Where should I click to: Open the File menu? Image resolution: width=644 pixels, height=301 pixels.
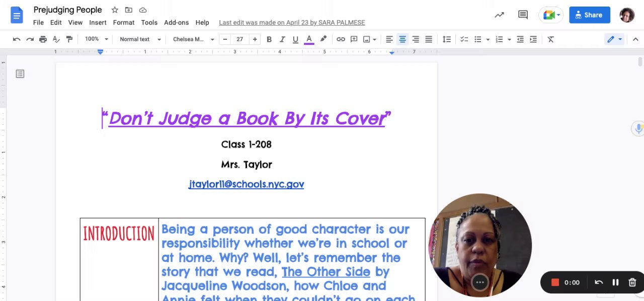coord(38,23)
